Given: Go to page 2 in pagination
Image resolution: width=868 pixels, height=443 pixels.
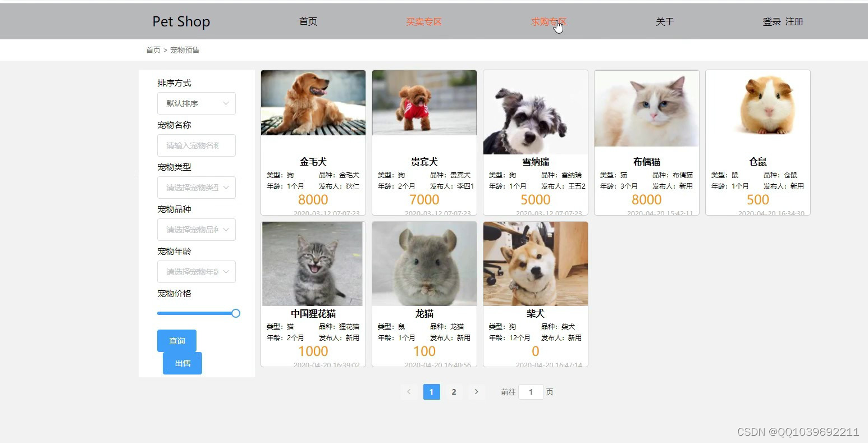Looking at the screenshot, I should click(x=454, y=391).
